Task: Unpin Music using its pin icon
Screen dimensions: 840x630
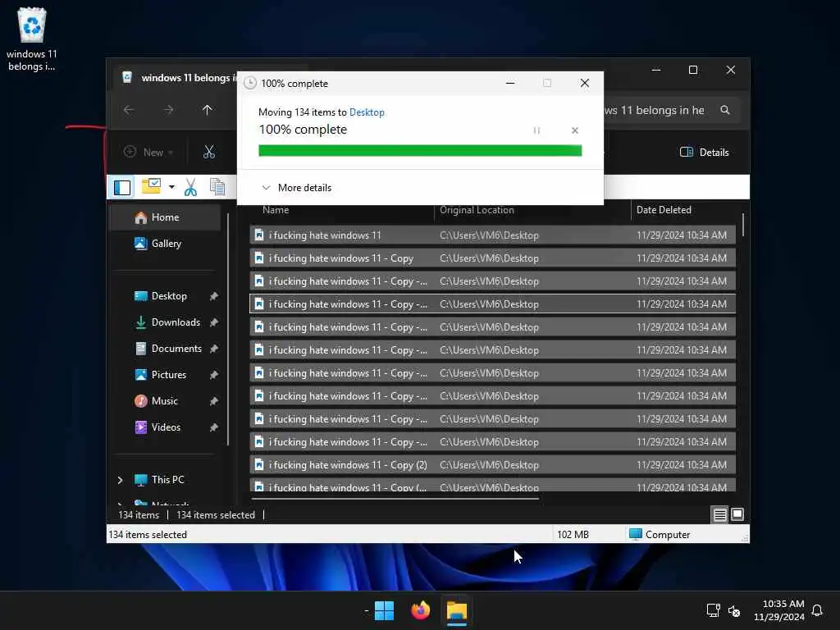Action: pos(214,401)
